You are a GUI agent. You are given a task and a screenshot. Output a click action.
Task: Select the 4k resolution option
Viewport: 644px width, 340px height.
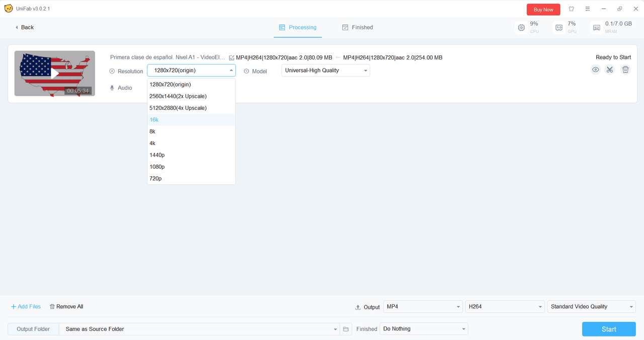(191, 143)
